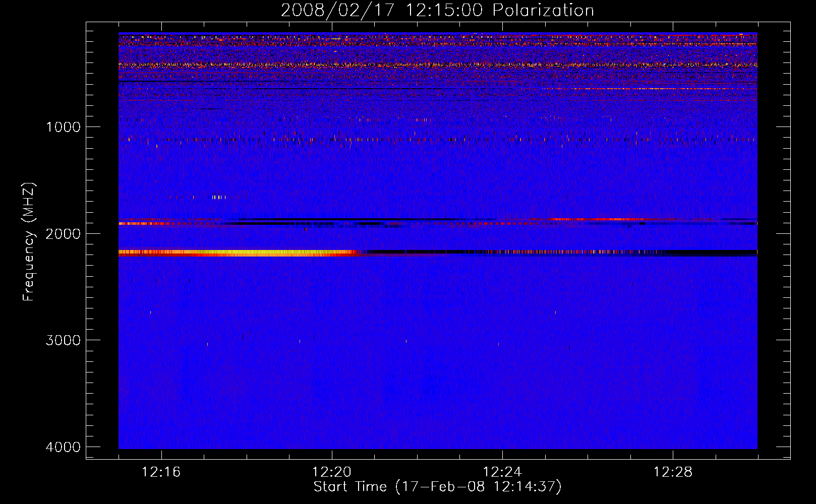Click the 'Frequency (MHZ)' axis label

point(29,242)
